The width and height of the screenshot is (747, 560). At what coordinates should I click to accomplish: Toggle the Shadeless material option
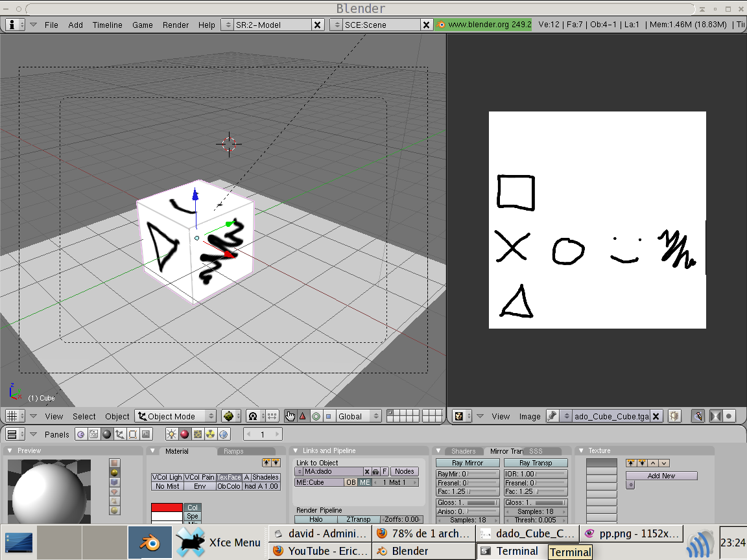point(265,477)
